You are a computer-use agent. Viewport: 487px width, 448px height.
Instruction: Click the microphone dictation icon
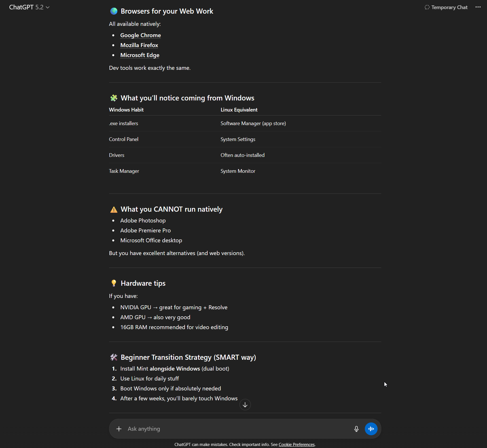coord(356,429)
